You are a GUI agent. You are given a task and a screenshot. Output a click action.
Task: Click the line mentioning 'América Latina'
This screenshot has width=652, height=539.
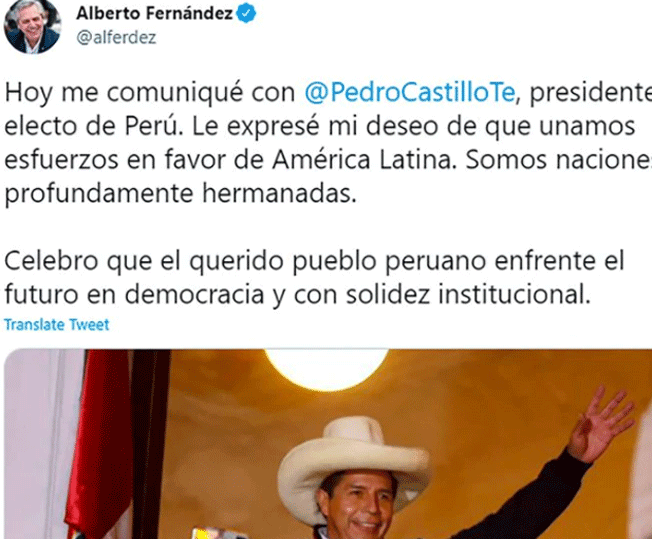coord(328,160)
